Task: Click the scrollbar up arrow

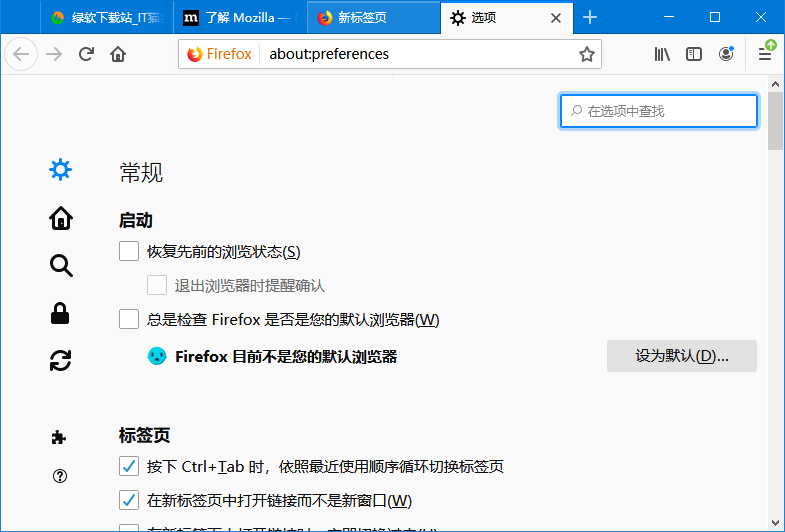Action: [775, 84]
